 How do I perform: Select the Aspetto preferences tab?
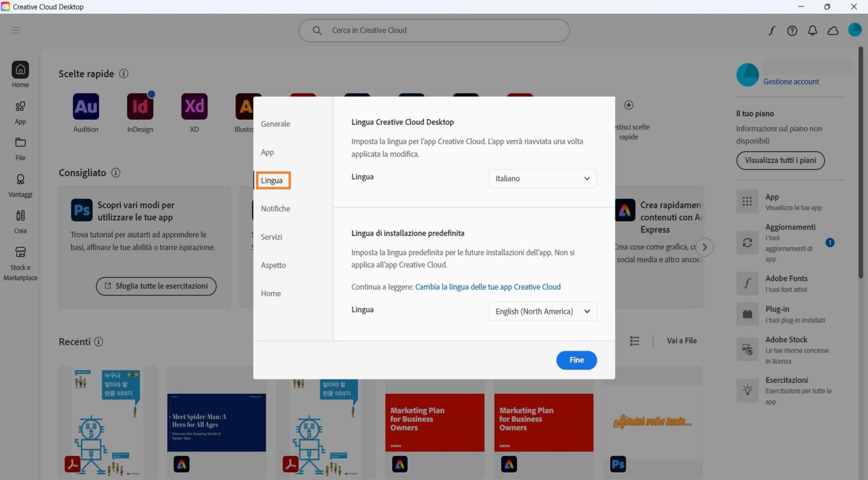(273, 265)
